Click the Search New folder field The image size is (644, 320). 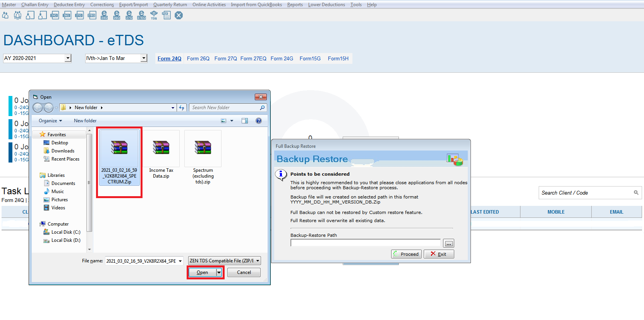(x=228, y=108)
